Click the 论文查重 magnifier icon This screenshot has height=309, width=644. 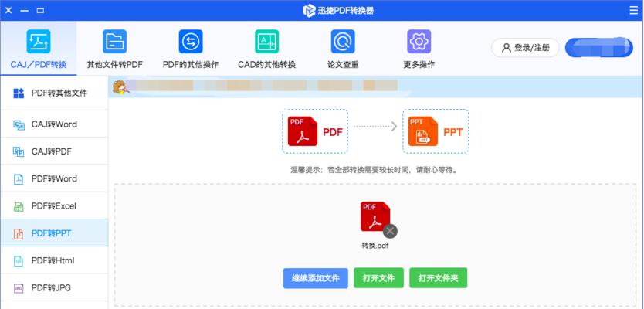(343, 42)
